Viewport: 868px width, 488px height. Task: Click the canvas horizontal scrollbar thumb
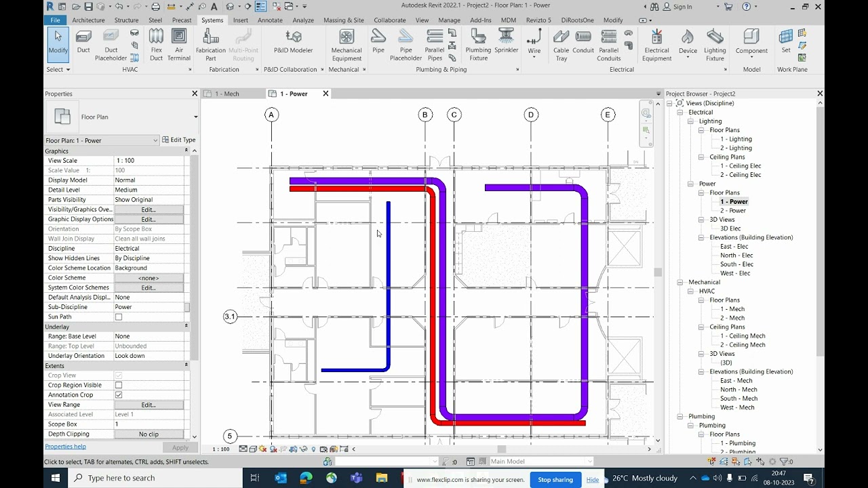[502, 449]
